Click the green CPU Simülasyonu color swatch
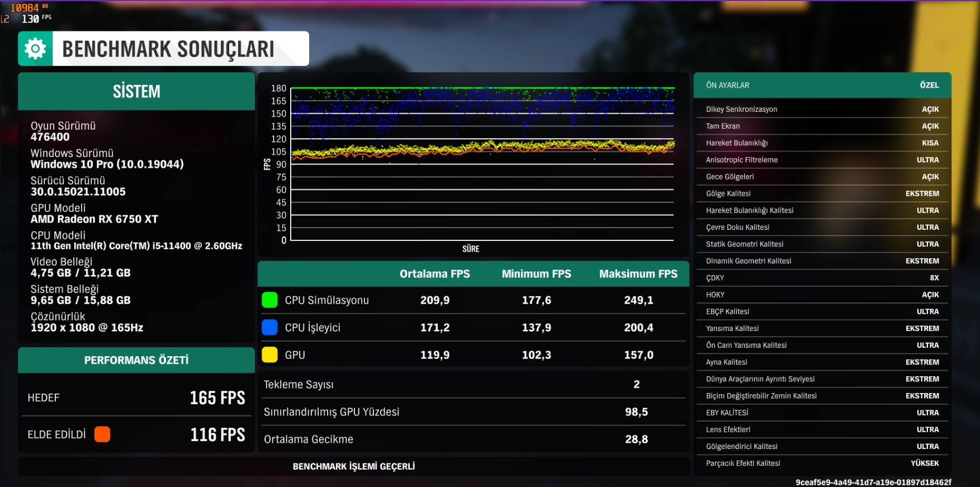This screenshot has height=487, width=980. click(269, 300)
